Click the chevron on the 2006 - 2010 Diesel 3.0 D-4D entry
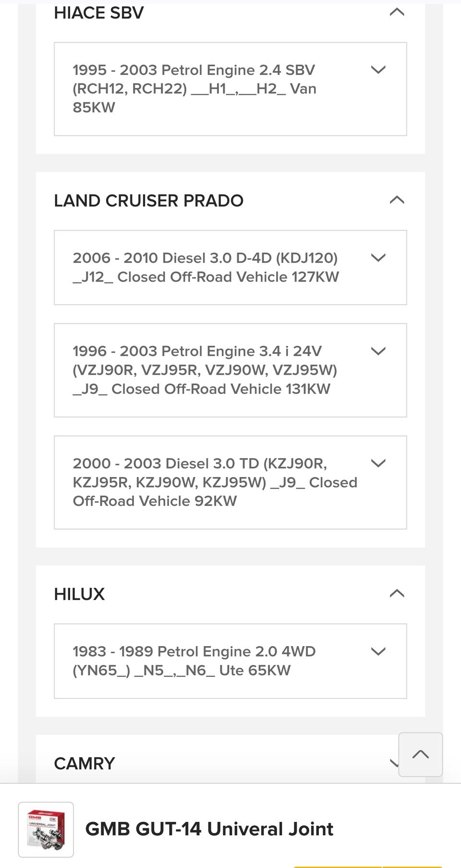461x868 pixels. [378, 258]
